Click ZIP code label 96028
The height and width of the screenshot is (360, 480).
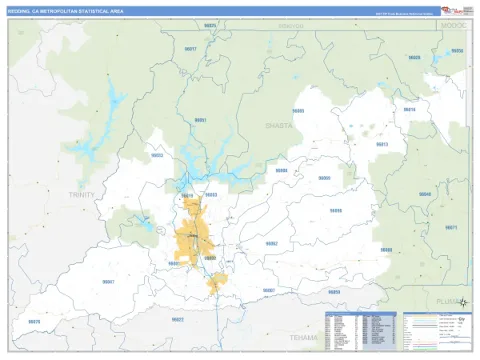click(414, 58)
